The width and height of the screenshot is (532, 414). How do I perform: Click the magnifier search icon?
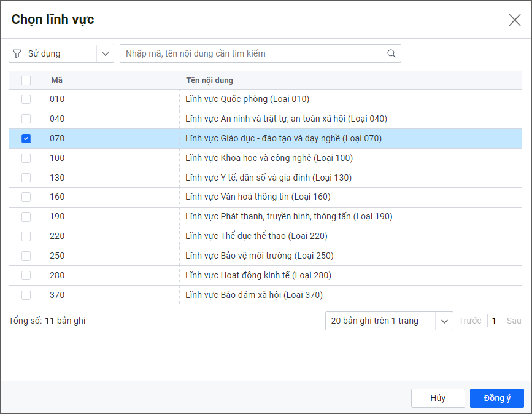391,53
